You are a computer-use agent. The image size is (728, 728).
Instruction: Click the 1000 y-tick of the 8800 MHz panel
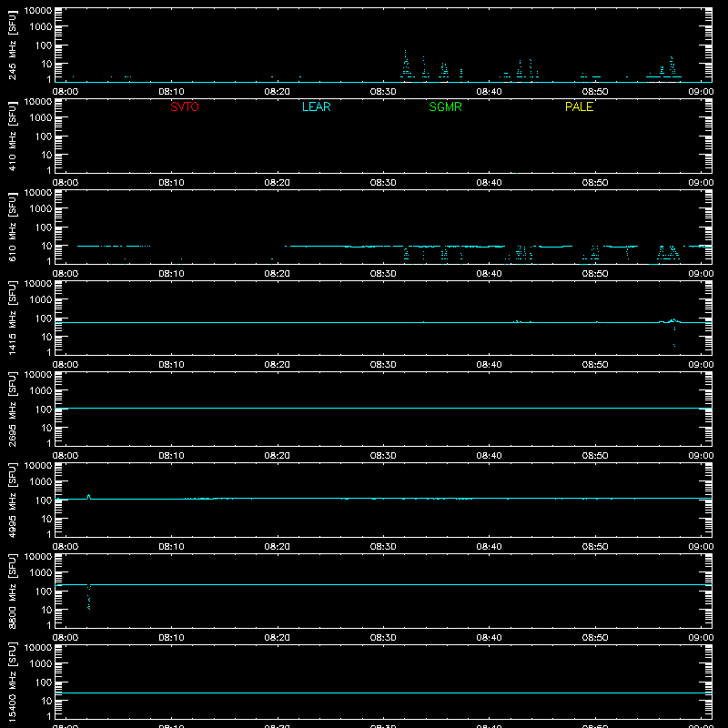coord(41,573)
